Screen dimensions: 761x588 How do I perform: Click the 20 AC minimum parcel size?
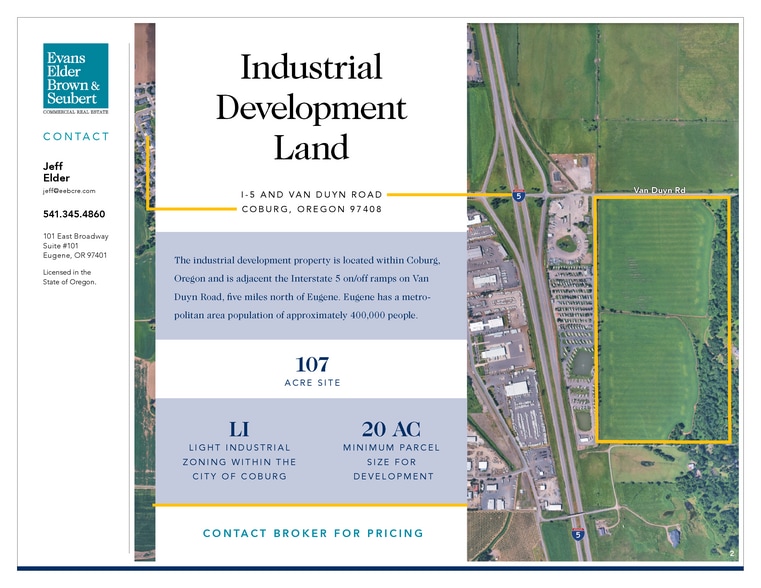pos(390,449)
